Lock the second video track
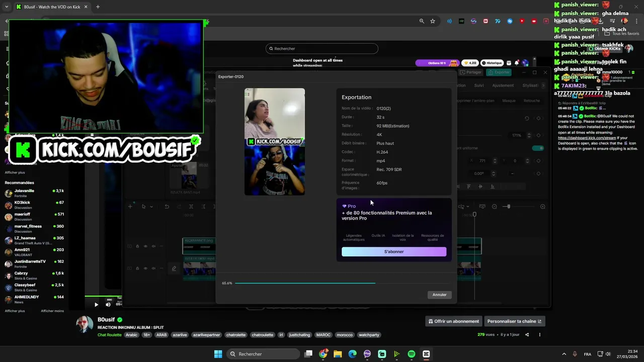 137,268
